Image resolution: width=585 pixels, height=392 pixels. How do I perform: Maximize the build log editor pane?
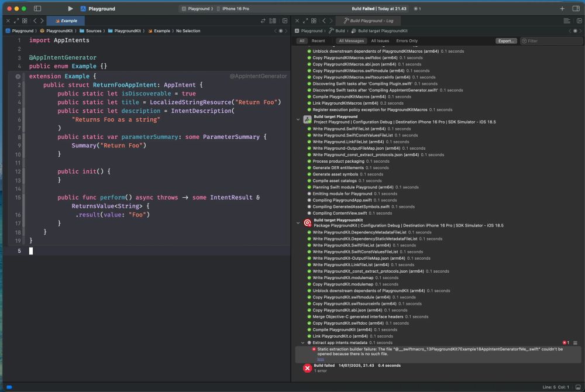pyautogui.click(x=305, y=21)
